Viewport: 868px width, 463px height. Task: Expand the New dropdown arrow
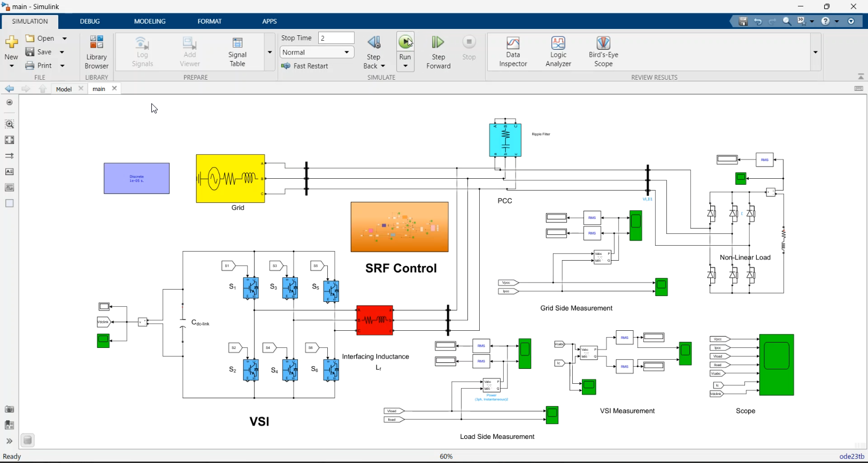pyautogui.click(x=11, y=66)
